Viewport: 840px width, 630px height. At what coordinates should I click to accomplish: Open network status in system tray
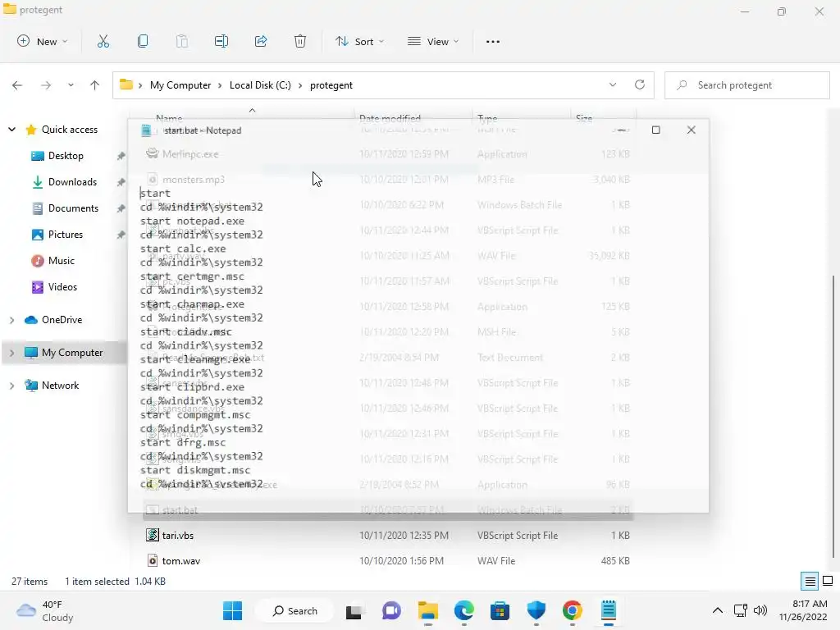(741, 610)
